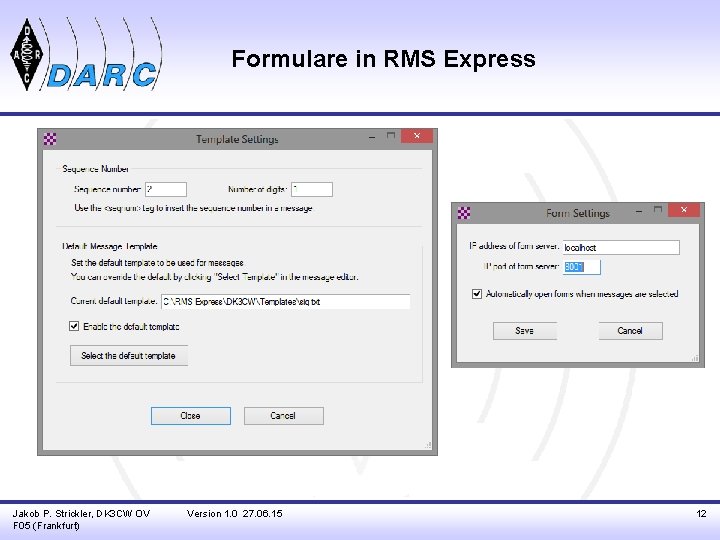Image resolution: width=720 pixels, height=540 pixels.
Task: Toggle the Enable the default template checkbox
Action: click(74, 326)
